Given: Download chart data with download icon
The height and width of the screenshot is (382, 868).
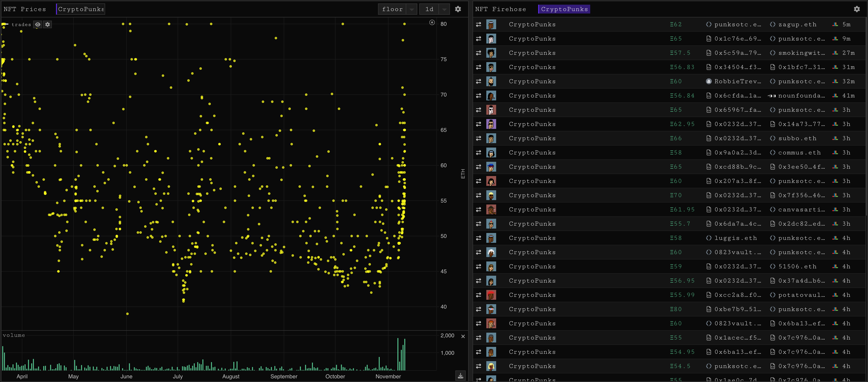Looking at the screenshot, I should click(x=460, y=375).
